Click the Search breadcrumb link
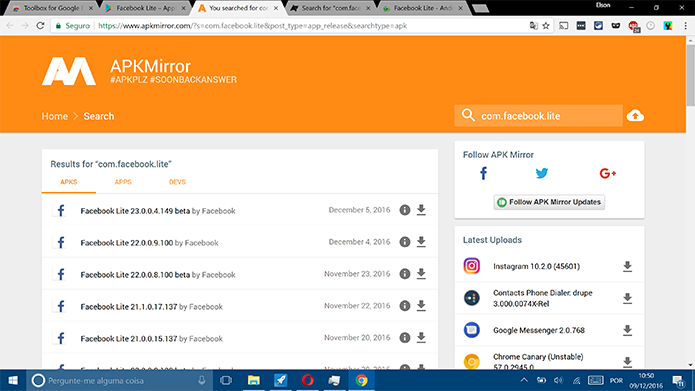This screenshot has width=695, height=391. [99, 116]
